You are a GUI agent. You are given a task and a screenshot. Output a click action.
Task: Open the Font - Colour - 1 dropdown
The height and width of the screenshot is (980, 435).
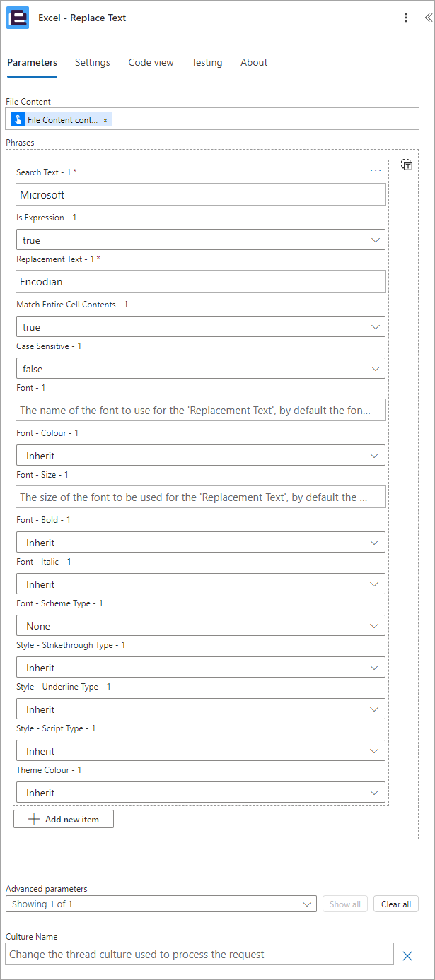coord(201,455)
